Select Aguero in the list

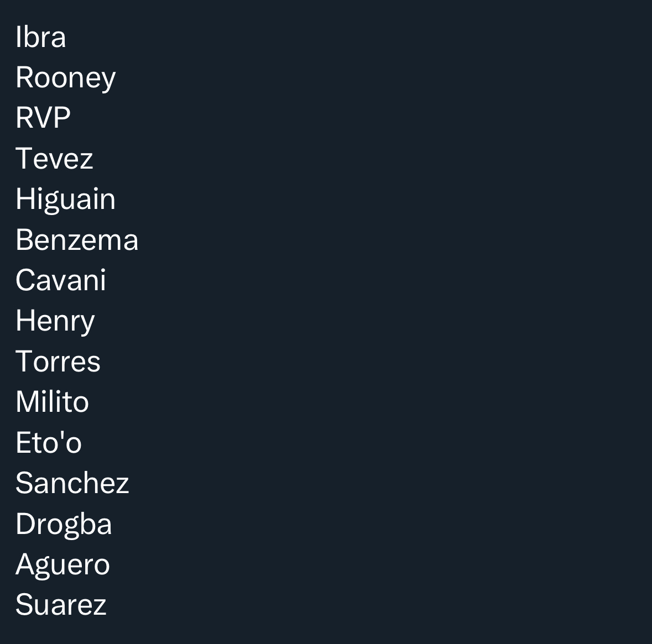tap(63, 566)
